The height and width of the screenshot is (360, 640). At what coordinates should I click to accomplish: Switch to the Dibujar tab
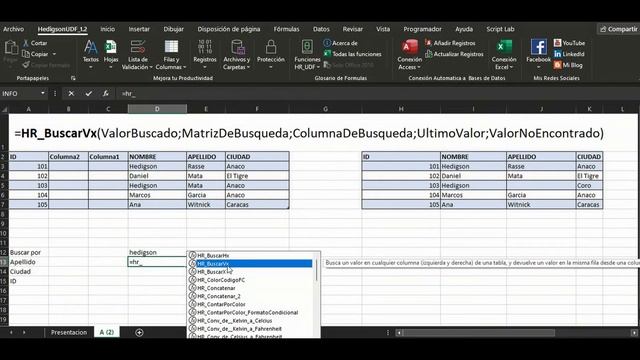[173, 29]
